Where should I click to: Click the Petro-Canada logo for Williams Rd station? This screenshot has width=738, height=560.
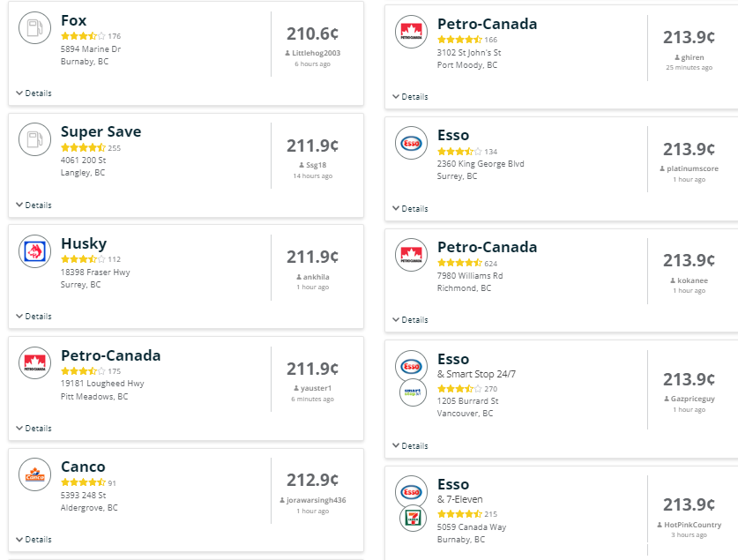[412, 255]
